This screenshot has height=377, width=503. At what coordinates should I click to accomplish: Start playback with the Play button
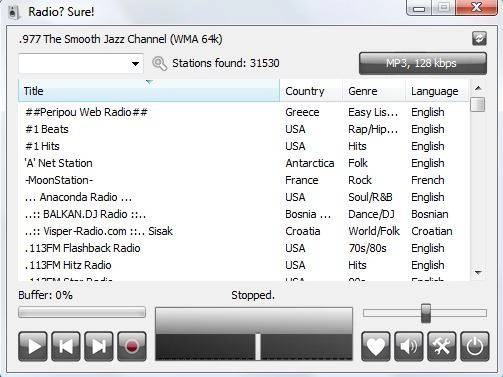pos(32,346)
